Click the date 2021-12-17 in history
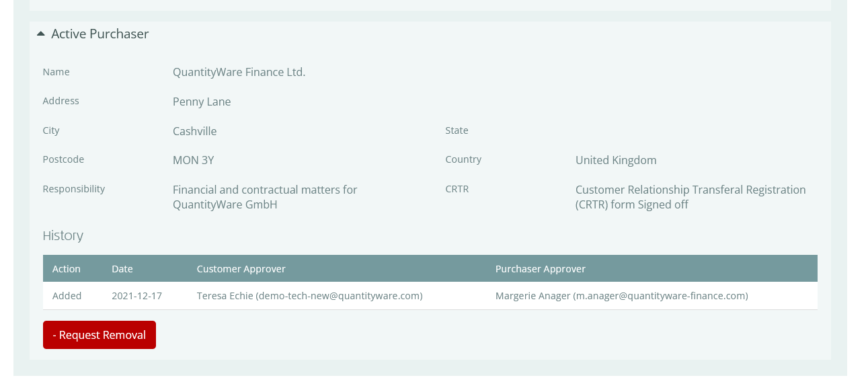Image resolution: width=868 pixels, height=388 pixels. pyautogui.click(x=136, y=295)
